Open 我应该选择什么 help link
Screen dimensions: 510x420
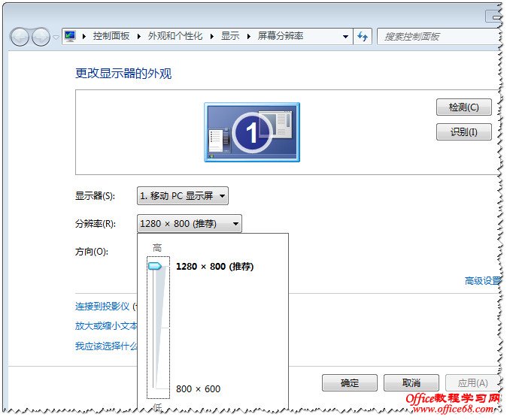[106, 346]
